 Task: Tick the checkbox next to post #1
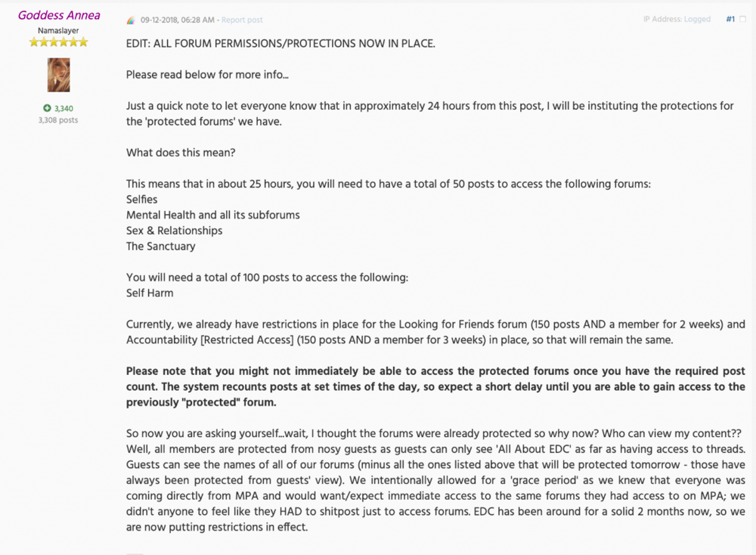tap(742, 20)
